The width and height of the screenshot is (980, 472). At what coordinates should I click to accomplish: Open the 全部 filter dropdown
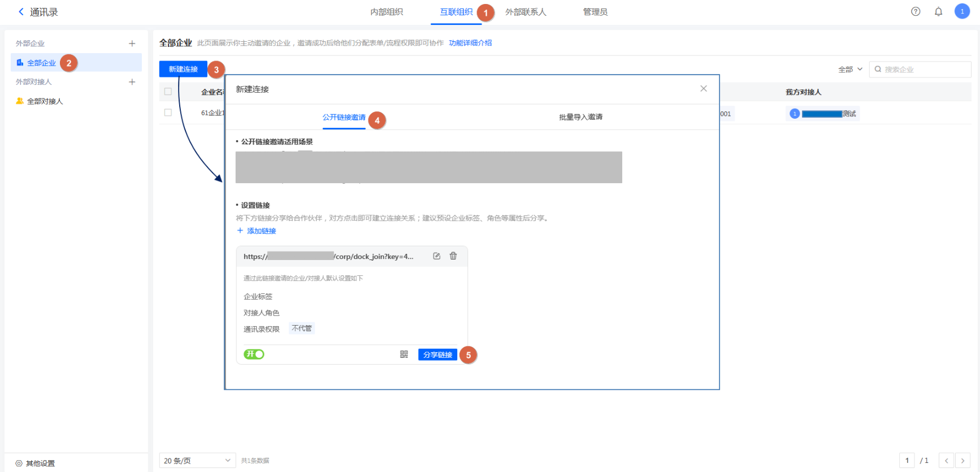(x=850, y=70)
